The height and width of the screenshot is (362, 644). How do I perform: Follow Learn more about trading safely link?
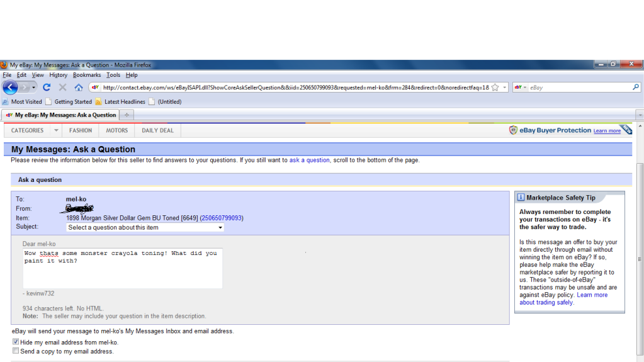(563, 298)
